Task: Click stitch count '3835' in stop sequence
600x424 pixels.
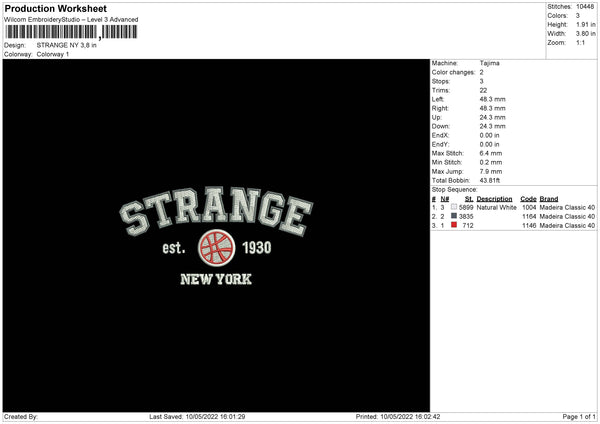Action: coord(466,217)
